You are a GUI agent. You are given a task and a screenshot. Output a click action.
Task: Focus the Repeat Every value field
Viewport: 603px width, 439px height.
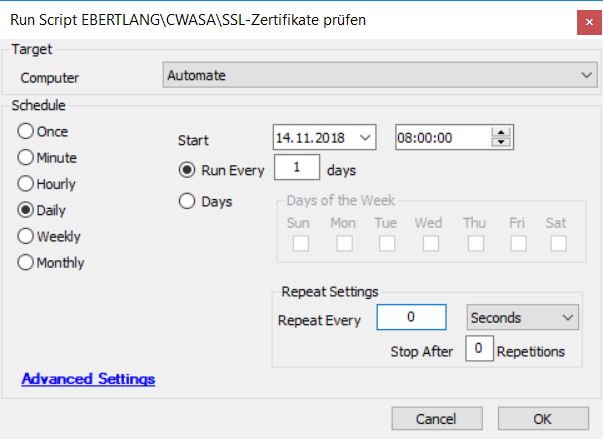[x=410, y=318]
